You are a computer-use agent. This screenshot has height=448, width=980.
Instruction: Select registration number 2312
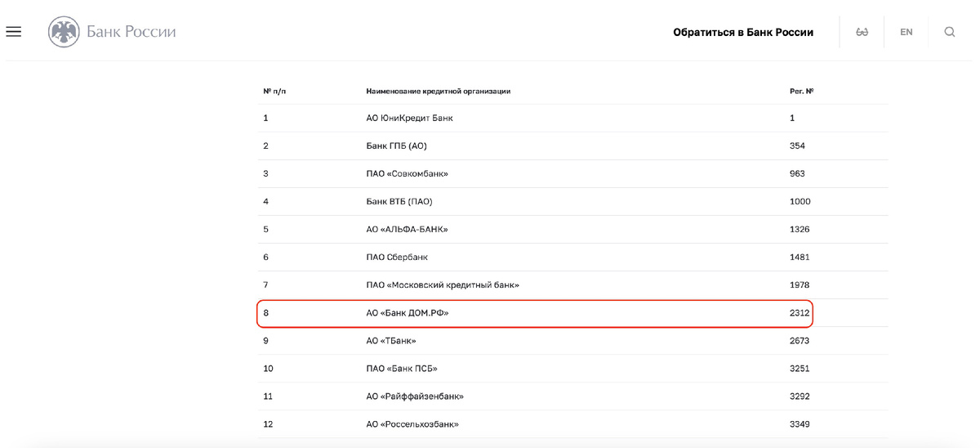800,313
